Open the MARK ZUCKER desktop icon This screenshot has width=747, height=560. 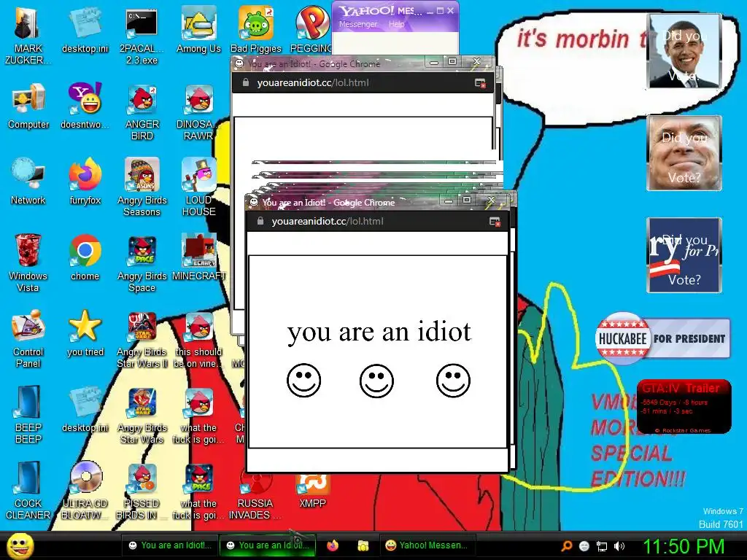[x=28, y=34]
